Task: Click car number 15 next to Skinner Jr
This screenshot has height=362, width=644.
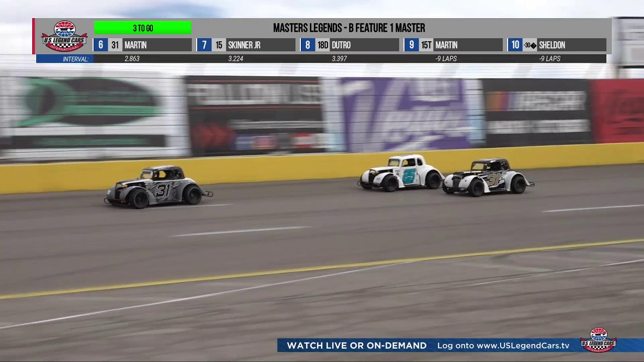Action: [219, 45]
